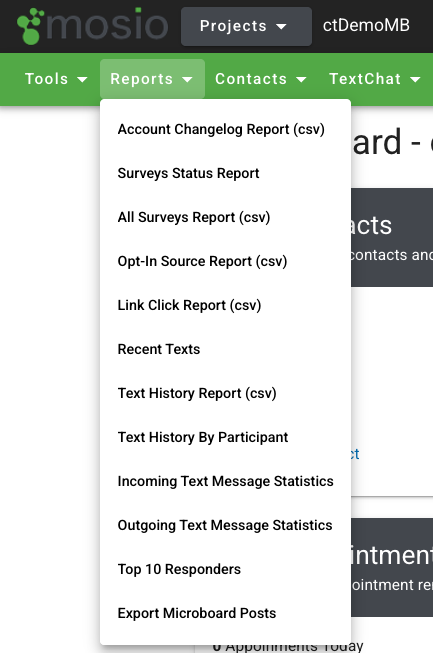Choose All Surveys Report (csv)

pos(225,217)
